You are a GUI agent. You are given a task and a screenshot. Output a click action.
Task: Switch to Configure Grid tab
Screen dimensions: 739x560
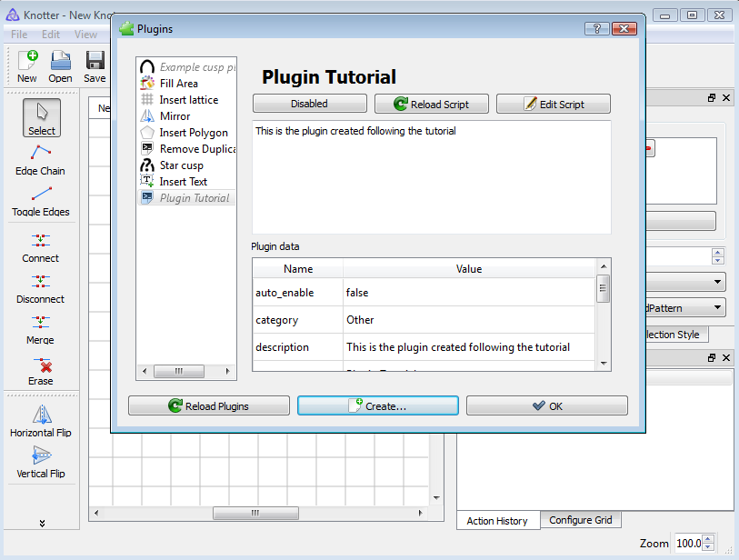[581, 520]
